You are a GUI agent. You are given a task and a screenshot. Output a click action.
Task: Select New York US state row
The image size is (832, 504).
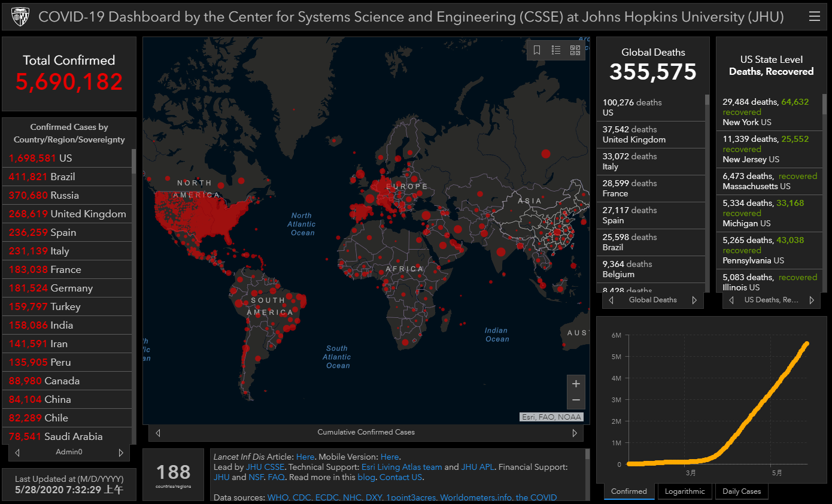(x=769, y=112)
